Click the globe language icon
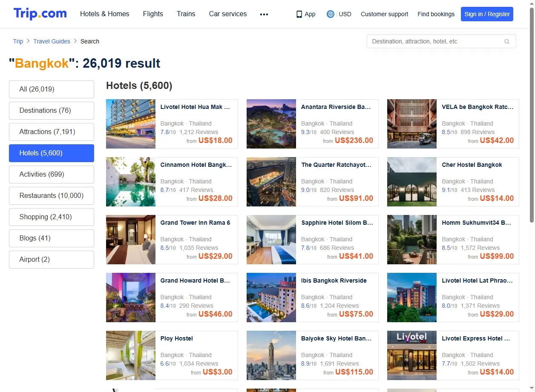This screenshot has height=392, width=535. pyautogui.click(x=330, y=14)
